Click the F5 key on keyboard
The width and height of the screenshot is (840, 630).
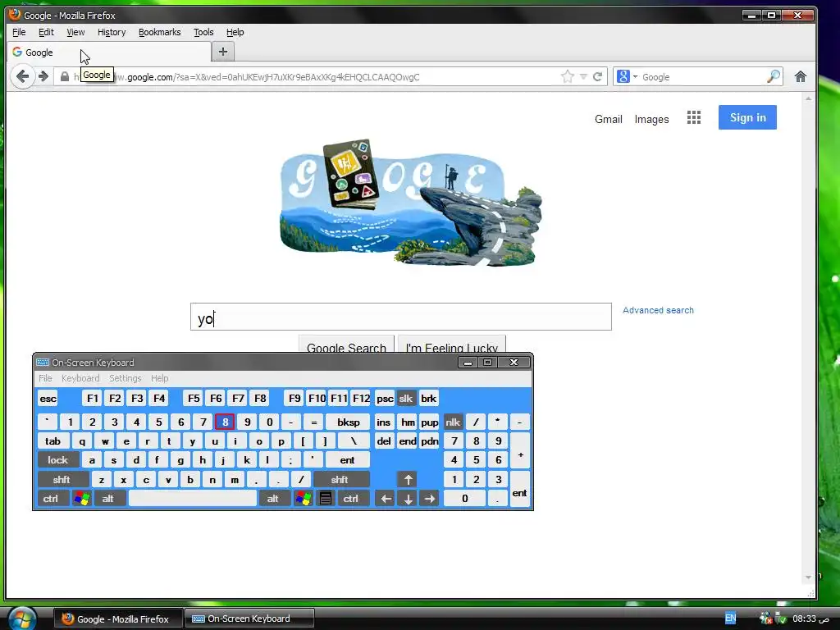point(194,399)
